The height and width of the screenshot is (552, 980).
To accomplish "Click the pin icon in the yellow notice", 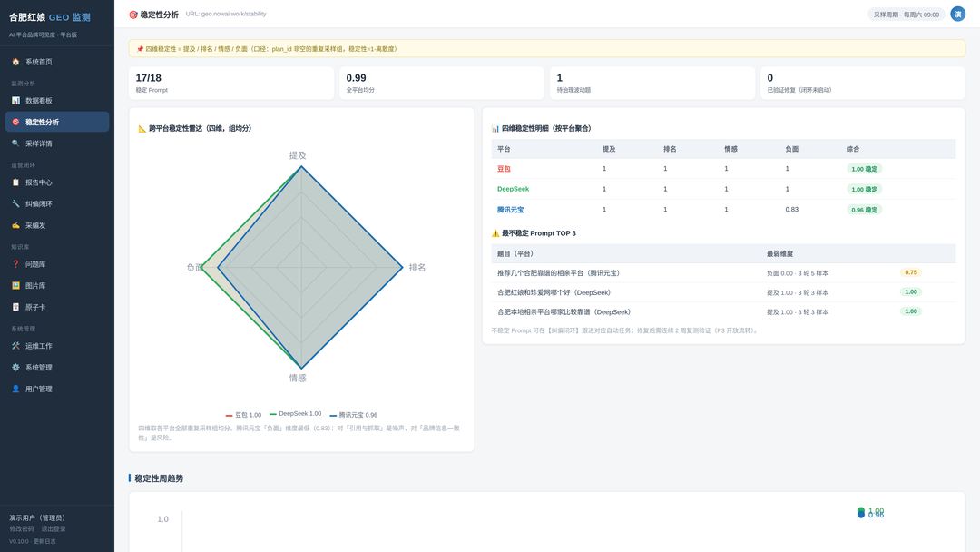I will point(140,49).
